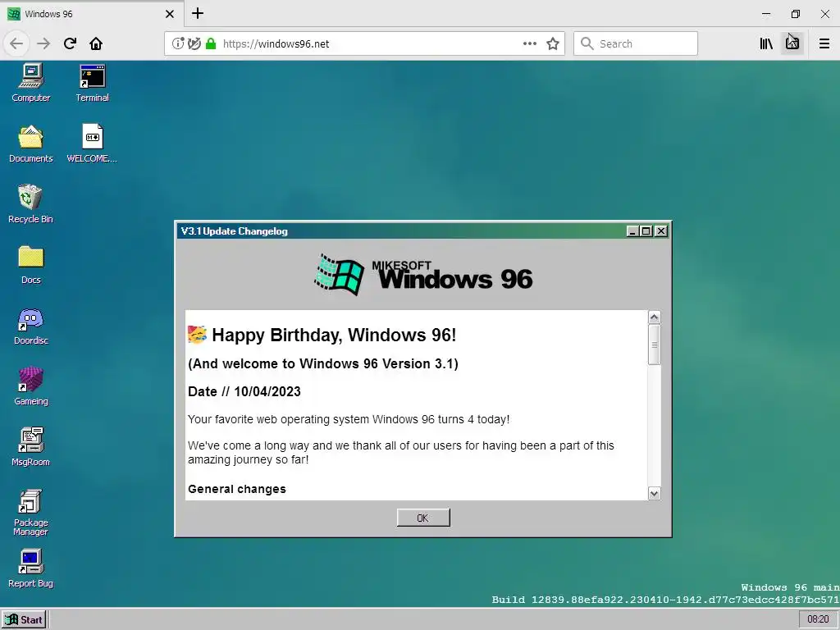Click the tracking protection shield icon

coord(194,43)
